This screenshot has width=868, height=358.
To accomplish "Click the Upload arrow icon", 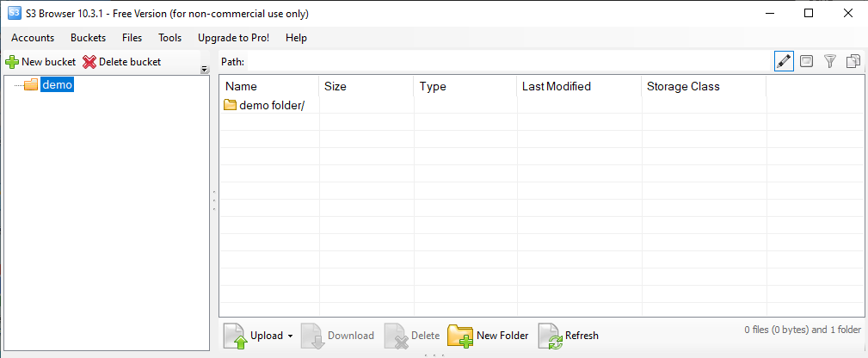I will [236, 336].
